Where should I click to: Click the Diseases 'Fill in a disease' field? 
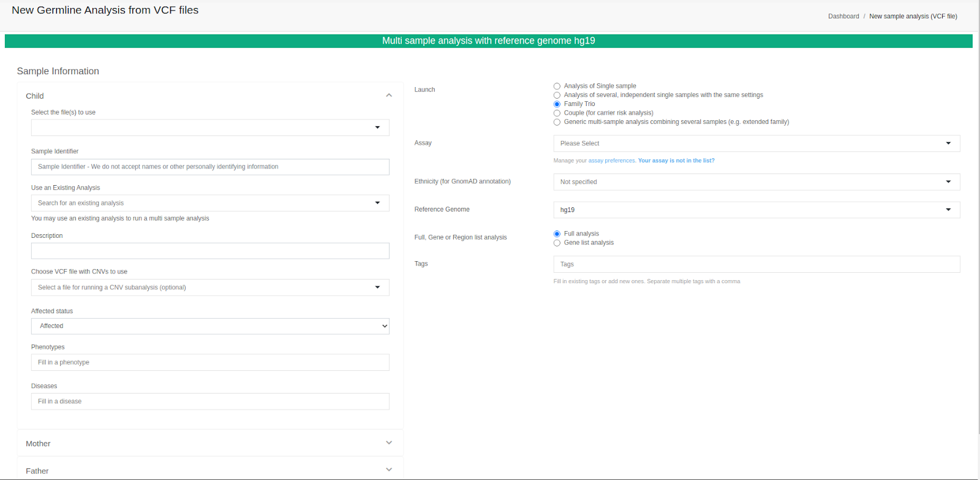tap(210, 402)
